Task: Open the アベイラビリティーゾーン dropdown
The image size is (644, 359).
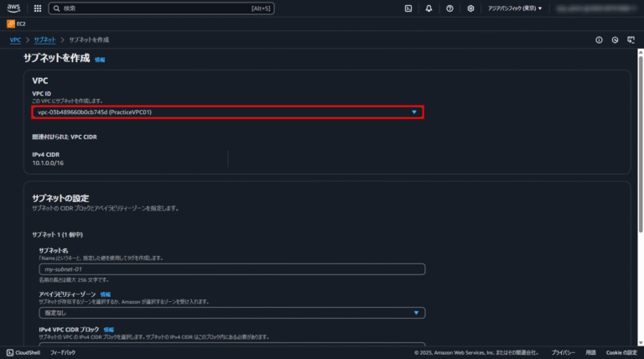Action: 231,313
